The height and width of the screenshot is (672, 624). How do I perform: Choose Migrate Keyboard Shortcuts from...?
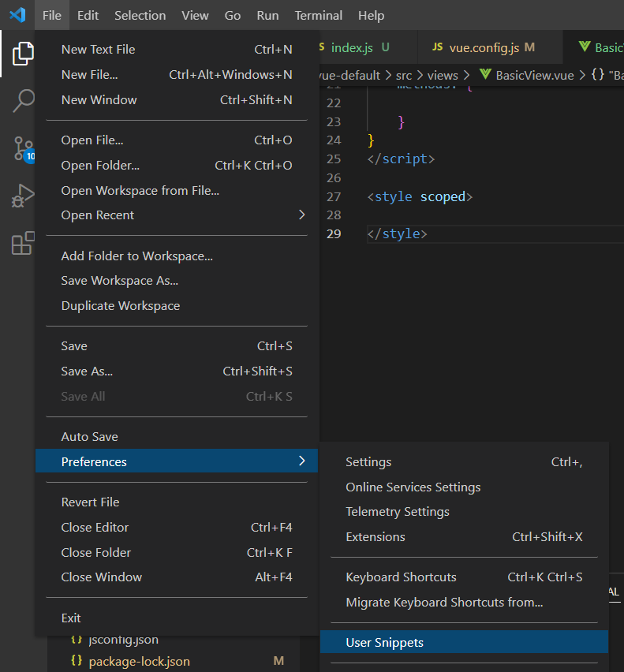tap(464, 603)
